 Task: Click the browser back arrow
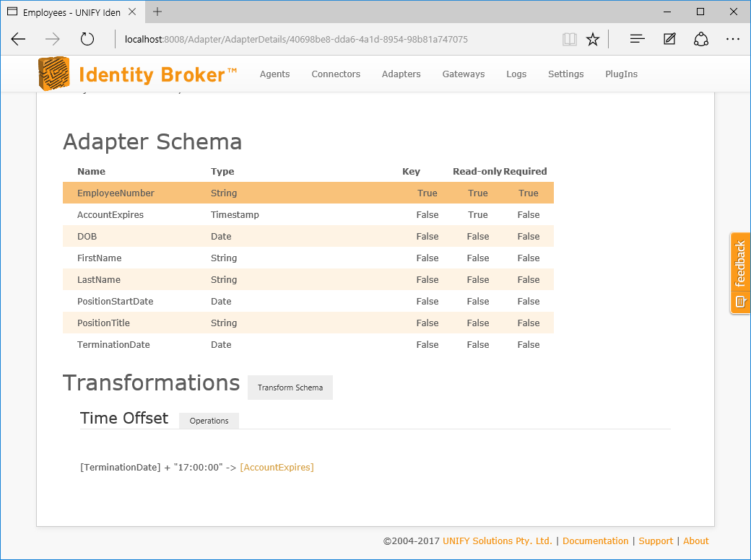coord(18,39)
